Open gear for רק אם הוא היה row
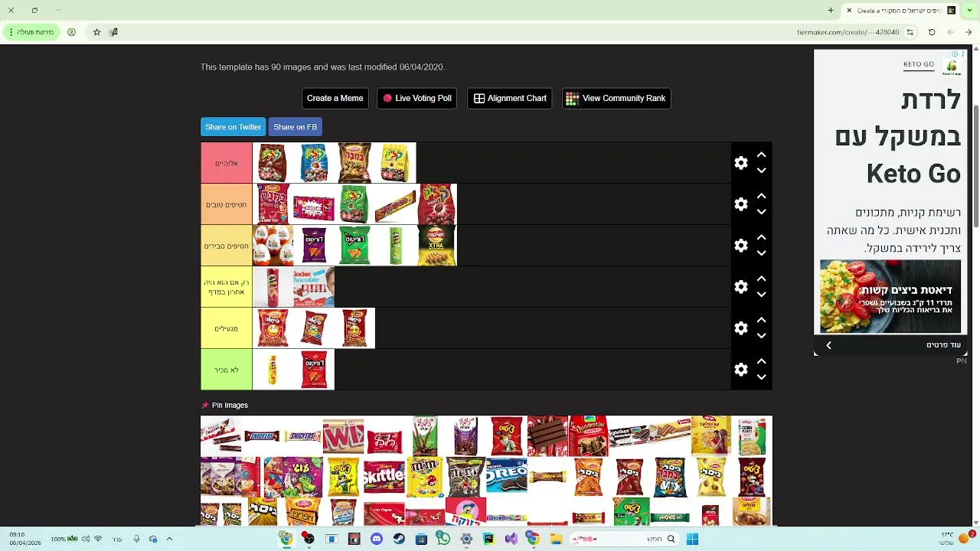 tap(740, 287)
